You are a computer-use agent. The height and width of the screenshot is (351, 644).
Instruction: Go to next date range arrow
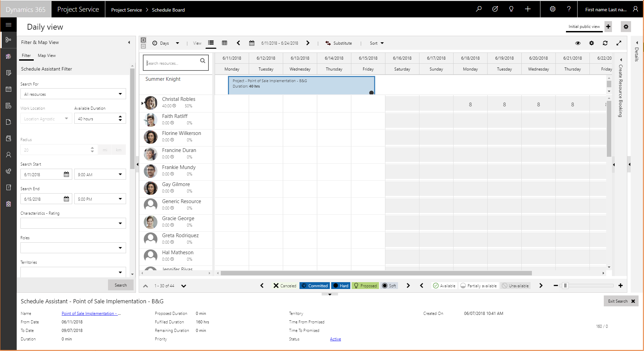pyautogui.click(x=308, y=43)
